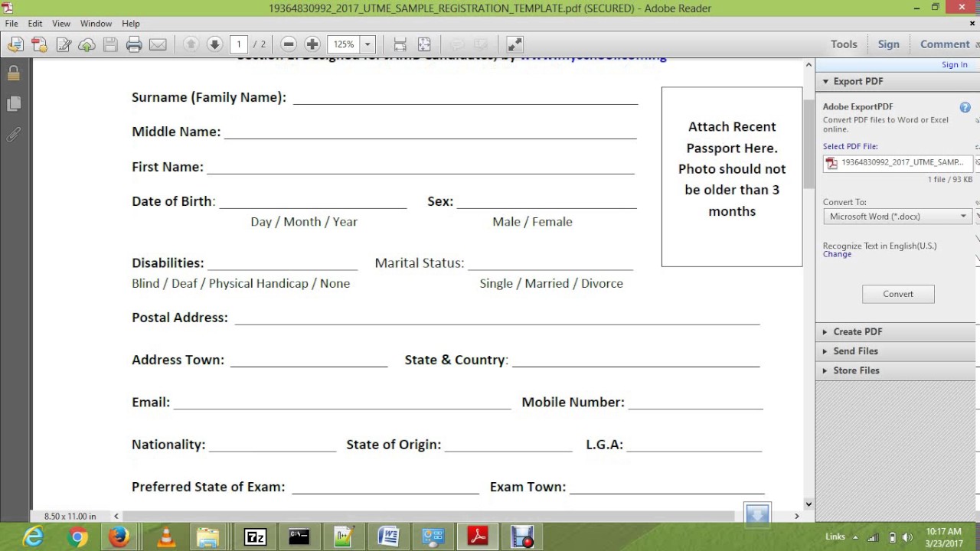Click the Convert button

898,294
